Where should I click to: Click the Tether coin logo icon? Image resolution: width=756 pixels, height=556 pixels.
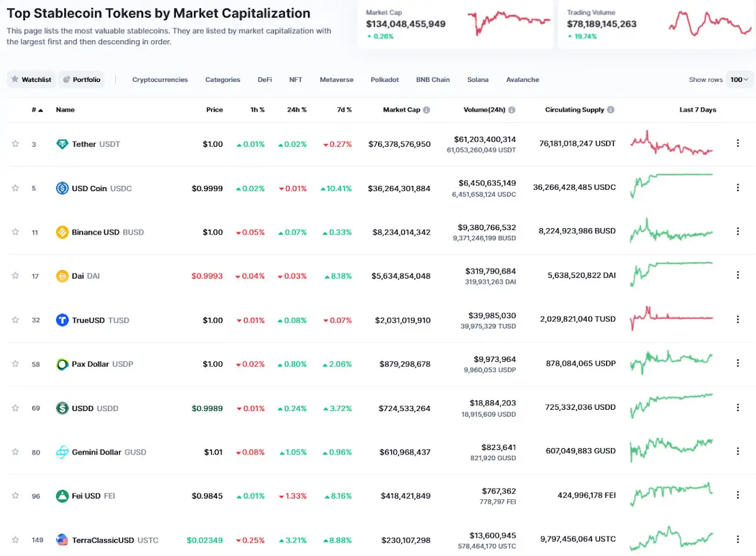click(x=62, y=144)
